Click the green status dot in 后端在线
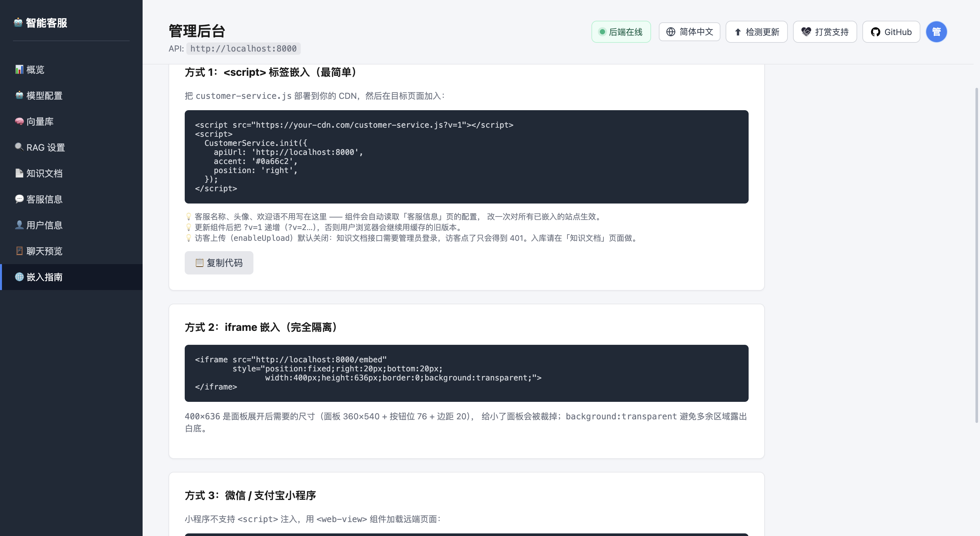 point(602,32)
